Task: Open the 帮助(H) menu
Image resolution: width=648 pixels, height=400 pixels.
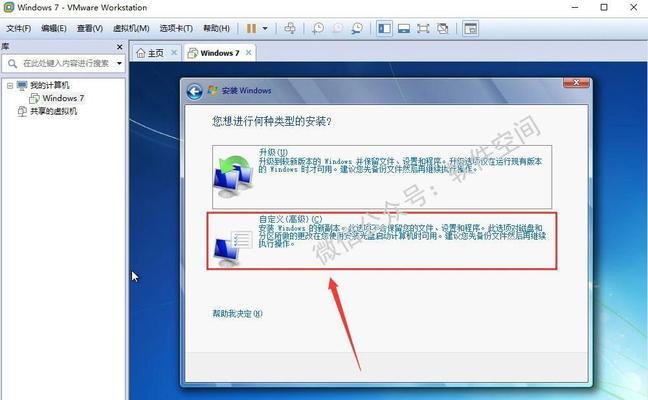Action: pyautogui.click(x=216, y=29)
